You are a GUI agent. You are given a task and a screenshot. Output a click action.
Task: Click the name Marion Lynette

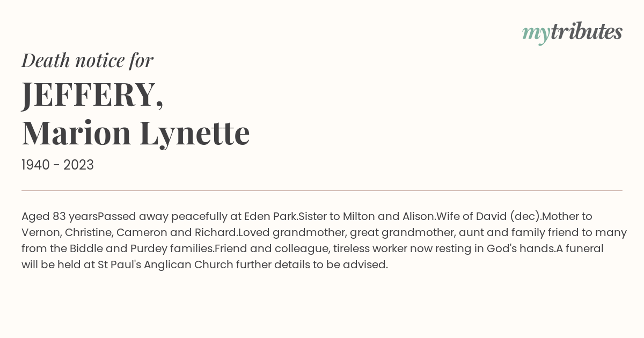[136, 133]
